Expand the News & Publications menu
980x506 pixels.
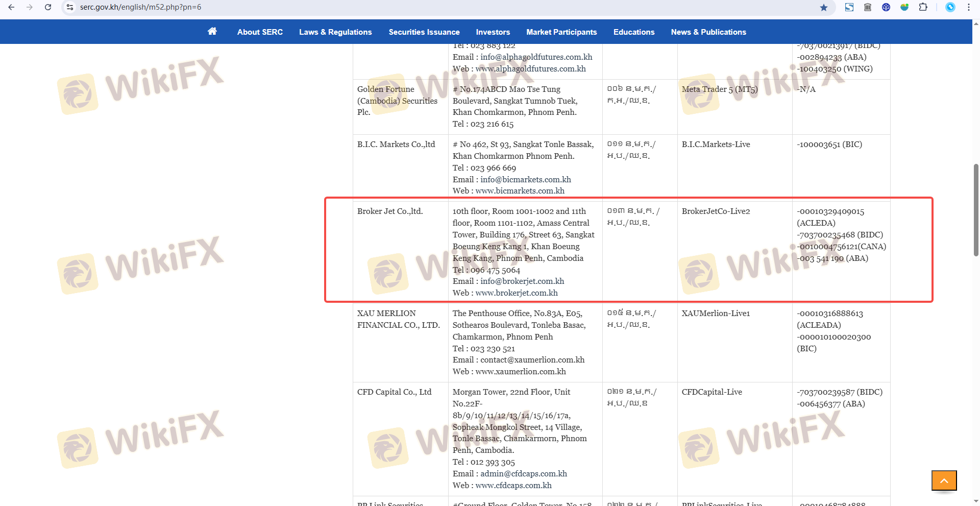(x=708, y=32)
